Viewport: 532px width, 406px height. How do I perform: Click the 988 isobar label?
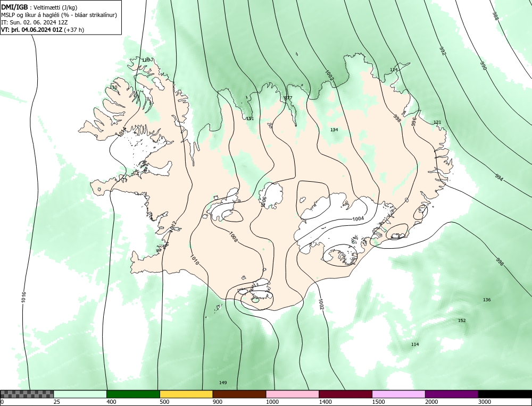pyautogui.click(x=495, y=16)
